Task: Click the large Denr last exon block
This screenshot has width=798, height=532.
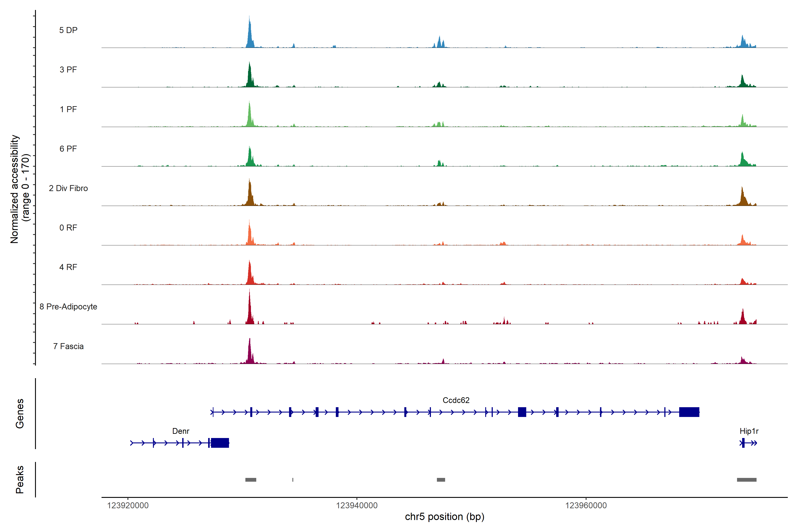Action: pos(220,443)
